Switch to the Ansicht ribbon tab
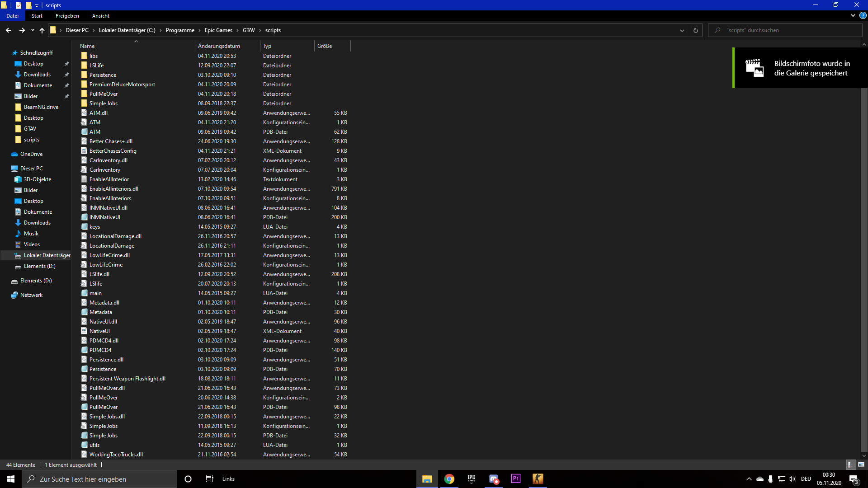This screenshot has width=868, height=488. 100,16
